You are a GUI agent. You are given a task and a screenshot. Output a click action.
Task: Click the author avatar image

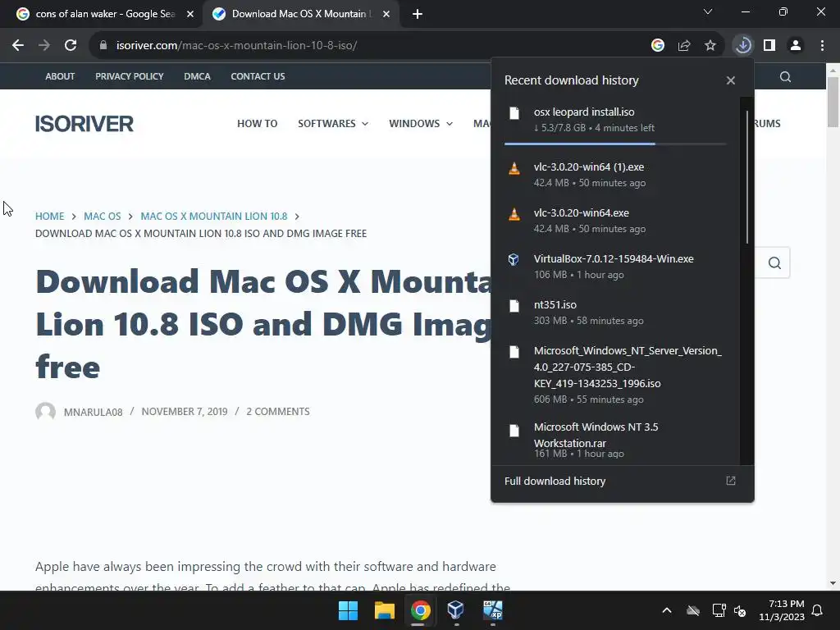(46, 412)
